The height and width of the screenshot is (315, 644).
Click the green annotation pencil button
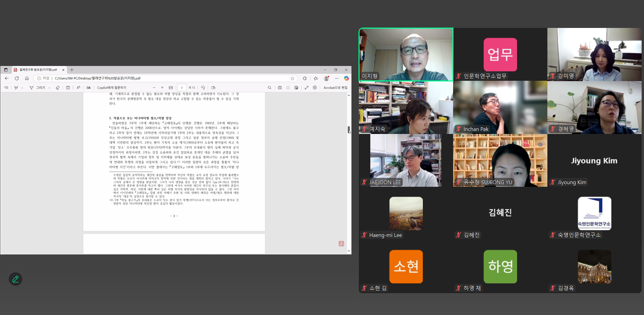[15, 279]
